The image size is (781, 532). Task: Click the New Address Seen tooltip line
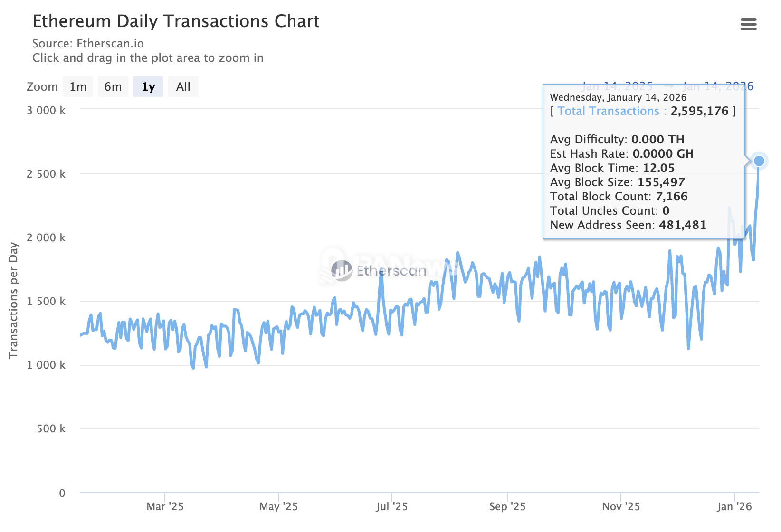(x=628, y=225)
